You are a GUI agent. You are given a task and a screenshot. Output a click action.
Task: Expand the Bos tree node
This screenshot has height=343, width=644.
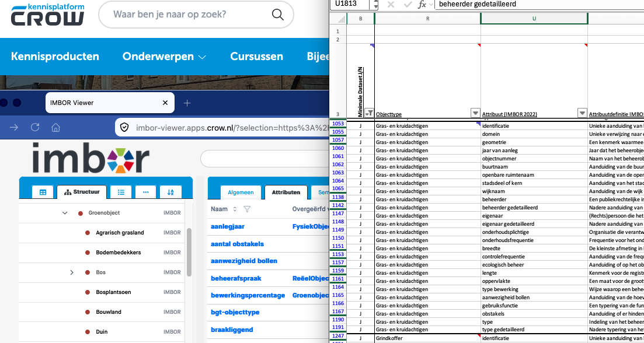pos(72,272)
